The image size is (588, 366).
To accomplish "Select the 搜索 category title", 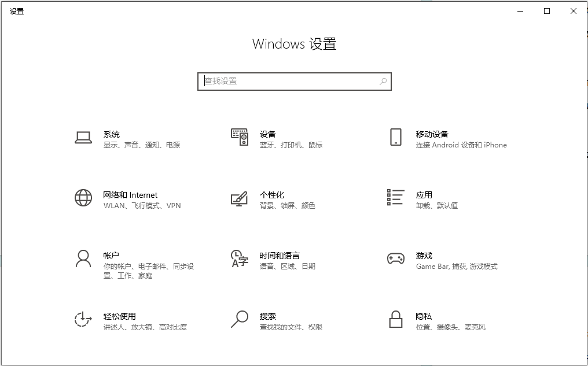I will click(268, 316).
